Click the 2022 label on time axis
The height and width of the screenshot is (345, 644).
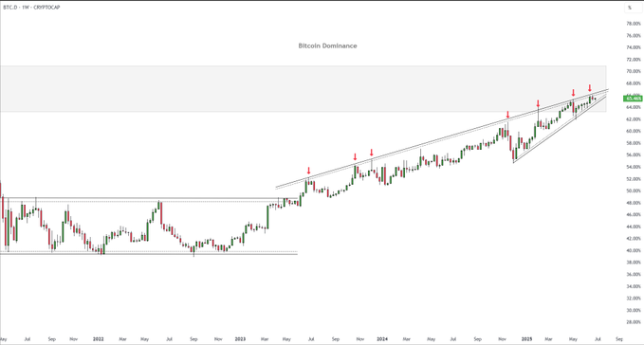(98, 339)
